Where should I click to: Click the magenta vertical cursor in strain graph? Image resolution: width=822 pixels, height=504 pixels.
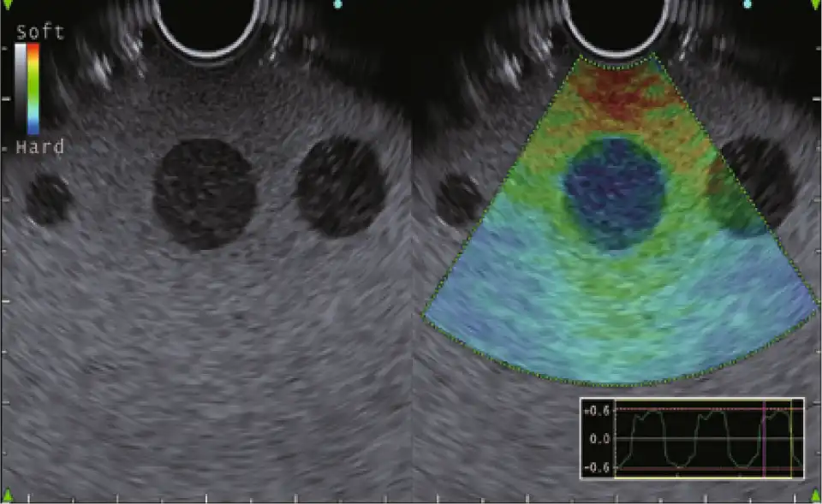pos(763,438)
